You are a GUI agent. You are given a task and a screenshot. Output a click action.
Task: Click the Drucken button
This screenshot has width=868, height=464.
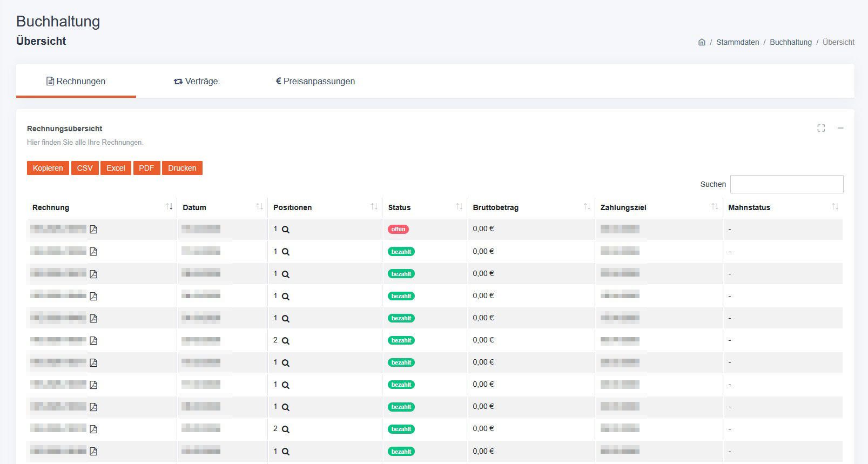click(182, 168)
